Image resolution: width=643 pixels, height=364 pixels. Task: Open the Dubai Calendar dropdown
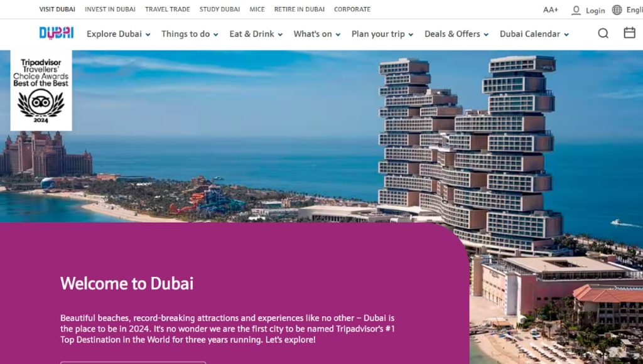pos(534,34)
